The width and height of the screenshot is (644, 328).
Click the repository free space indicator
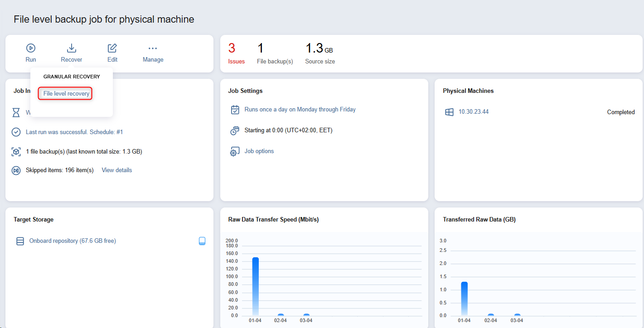coord(202,241)
